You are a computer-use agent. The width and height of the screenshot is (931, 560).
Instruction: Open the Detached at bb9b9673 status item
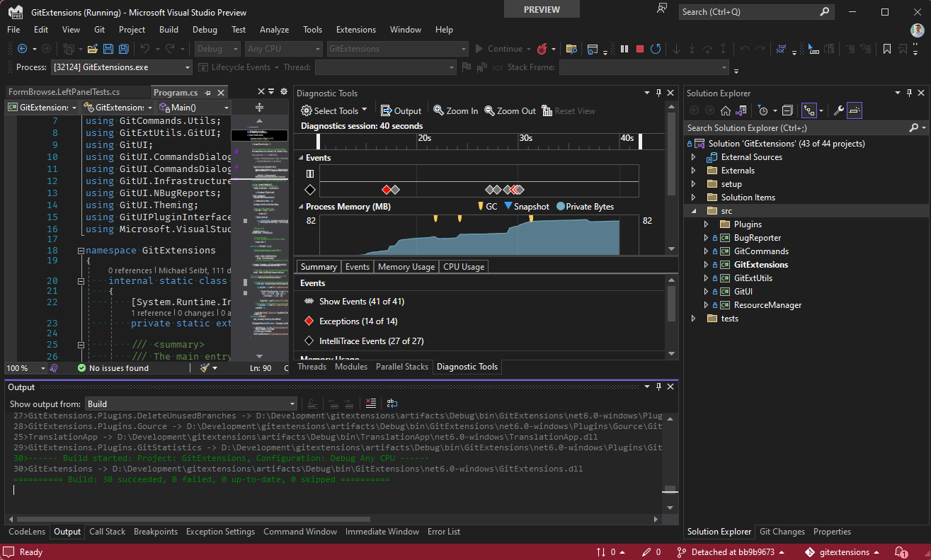732,552
